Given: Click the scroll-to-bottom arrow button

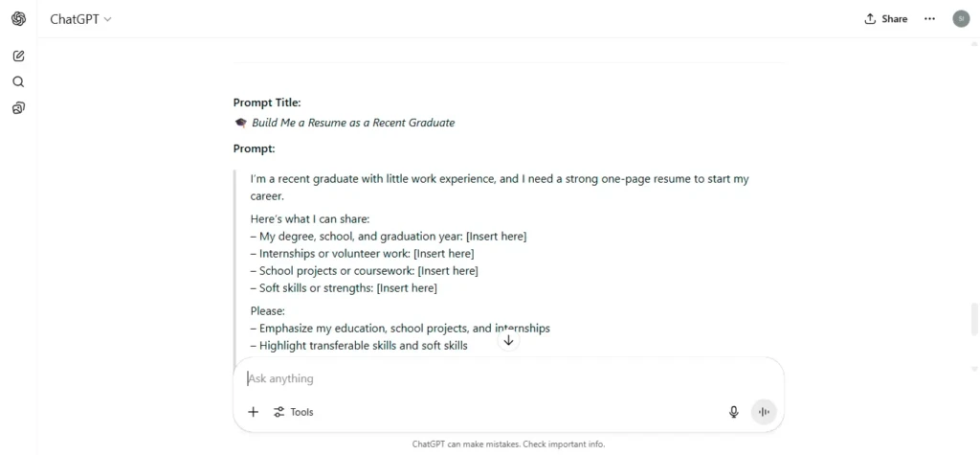Looking at the screenshot, I should (x=509, y=340).
